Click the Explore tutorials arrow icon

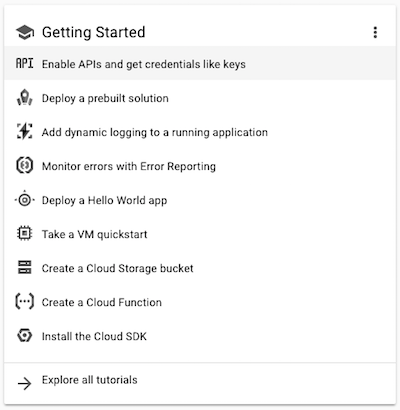[25, 384]
